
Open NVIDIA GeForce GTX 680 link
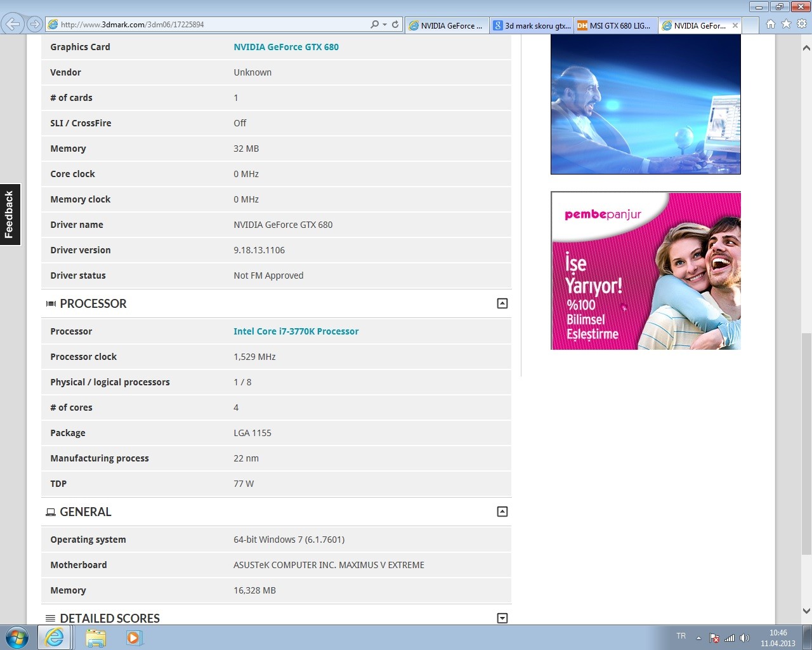pos(286,47)
